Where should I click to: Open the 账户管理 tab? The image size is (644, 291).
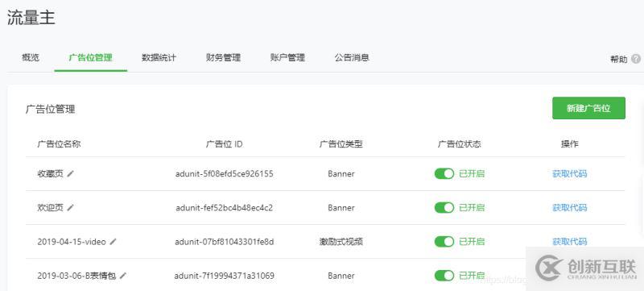point(287,57)
